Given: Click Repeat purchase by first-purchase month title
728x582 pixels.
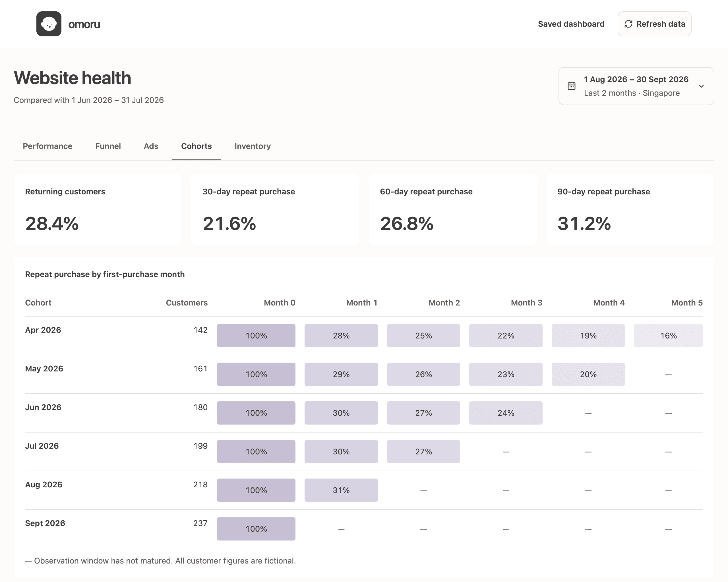Looking at the screenshot, I should coord(105,274).
